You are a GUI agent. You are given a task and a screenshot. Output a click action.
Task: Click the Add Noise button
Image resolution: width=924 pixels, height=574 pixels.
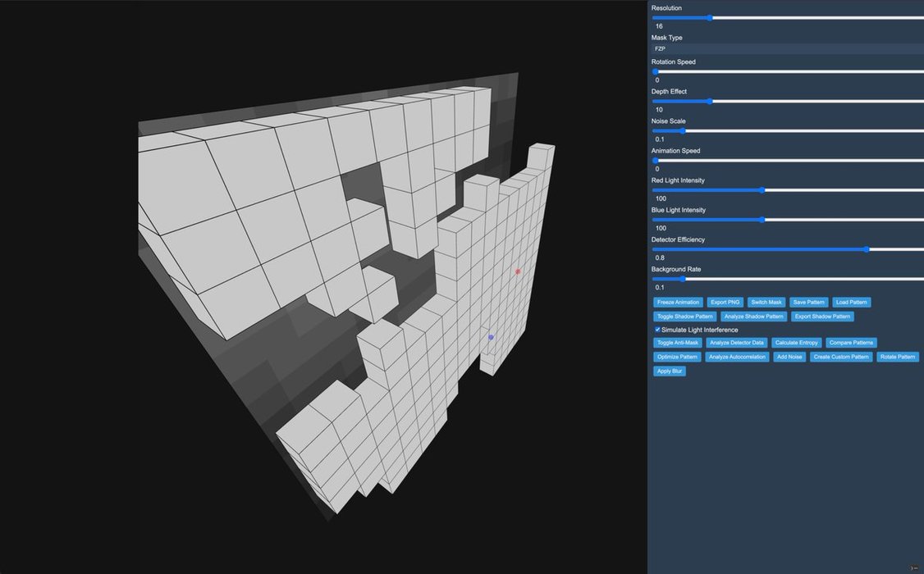coord(789,358)
